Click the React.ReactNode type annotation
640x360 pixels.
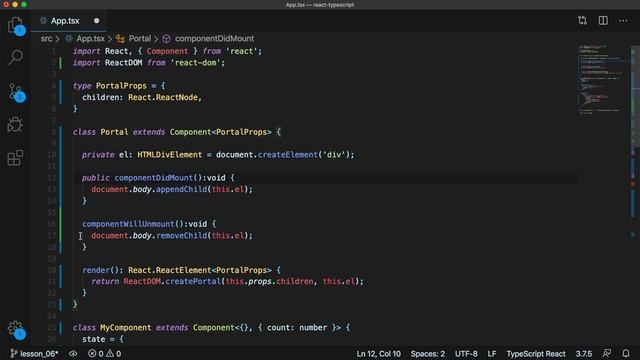click(163, 97)
